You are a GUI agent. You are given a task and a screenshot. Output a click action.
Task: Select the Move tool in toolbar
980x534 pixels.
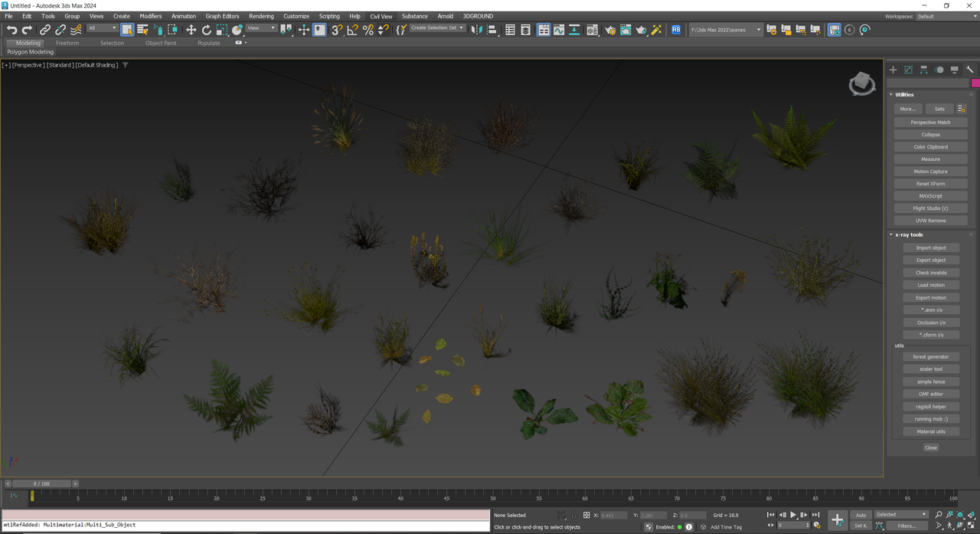pyautogui.click(x=191, y=30)
